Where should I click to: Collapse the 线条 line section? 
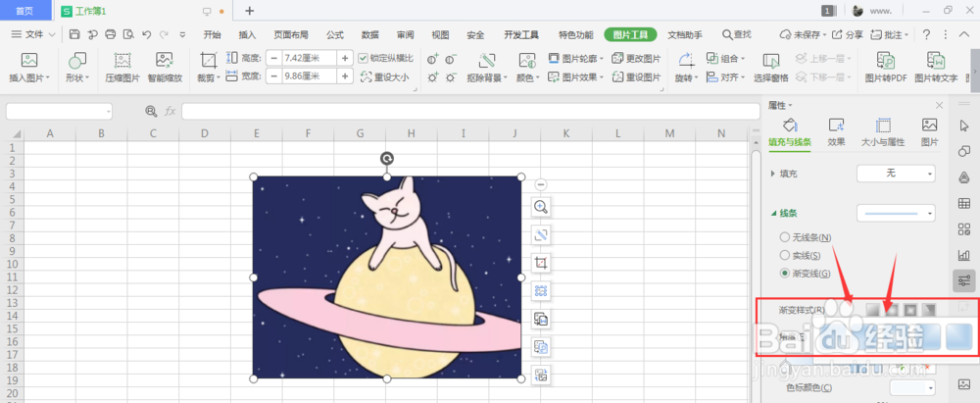click(773, 213)
